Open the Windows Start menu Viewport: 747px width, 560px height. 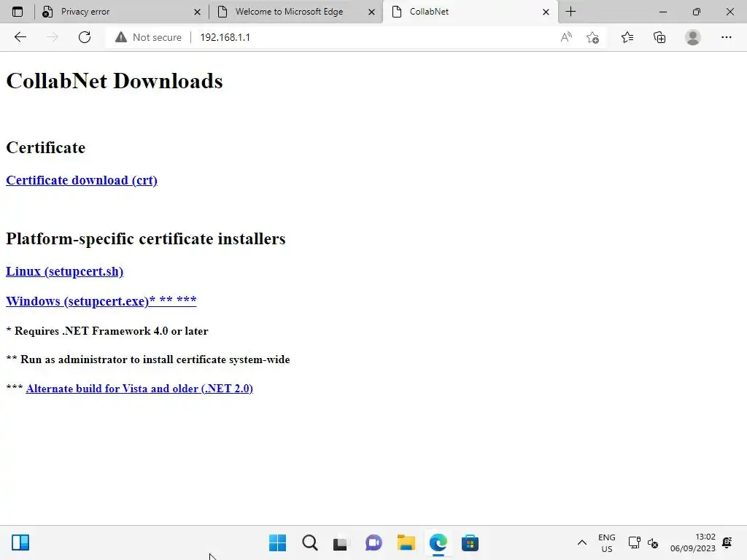tap(278, 542)
